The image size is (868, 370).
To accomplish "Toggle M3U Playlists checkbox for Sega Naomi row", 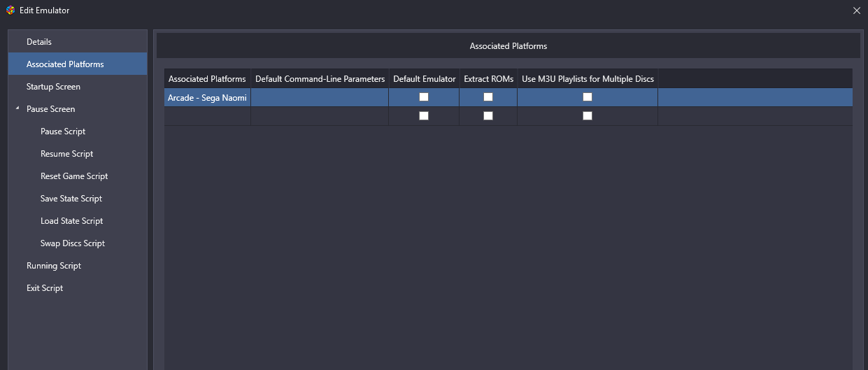I will [x=588, y=97].
